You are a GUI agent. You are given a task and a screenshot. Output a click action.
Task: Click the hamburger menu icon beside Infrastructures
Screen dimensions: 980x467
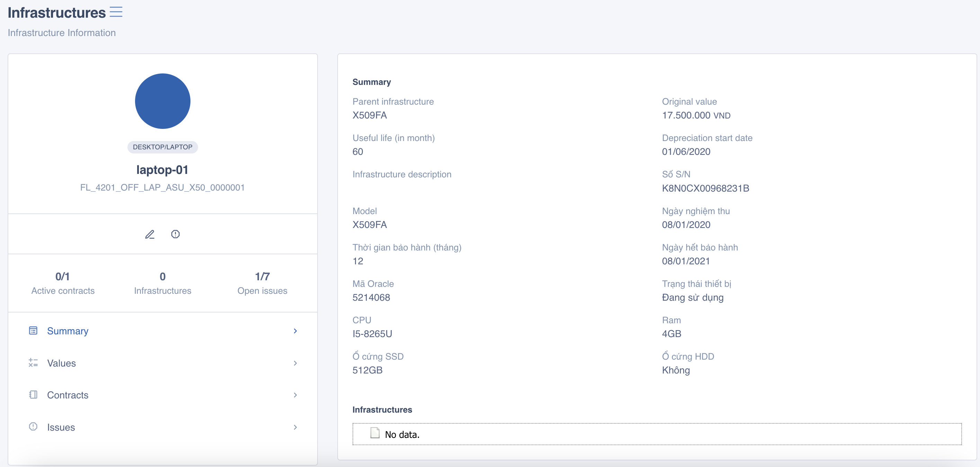coord(116,12)
